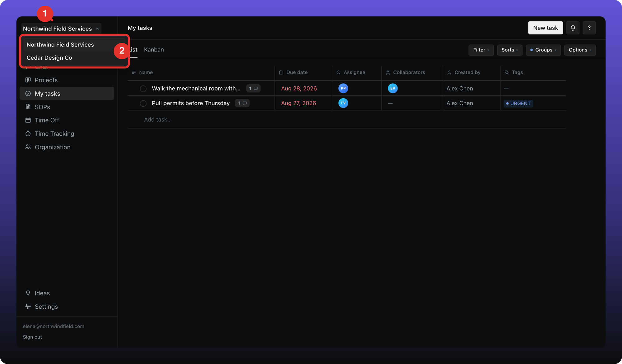Screen dimensions: 622x364
Task: Open SOPs from the sidebar
Action: [x=67, y=107]
